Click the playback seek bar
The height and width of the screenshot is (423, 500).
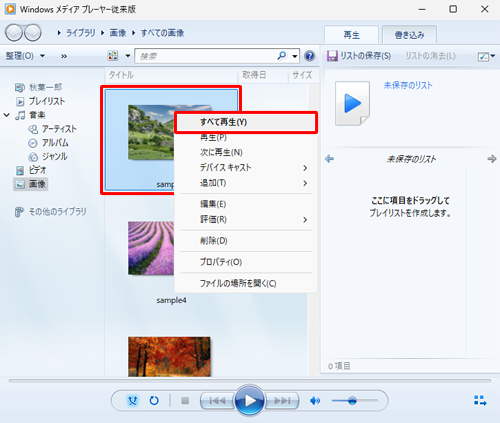[x=250, y=380]
